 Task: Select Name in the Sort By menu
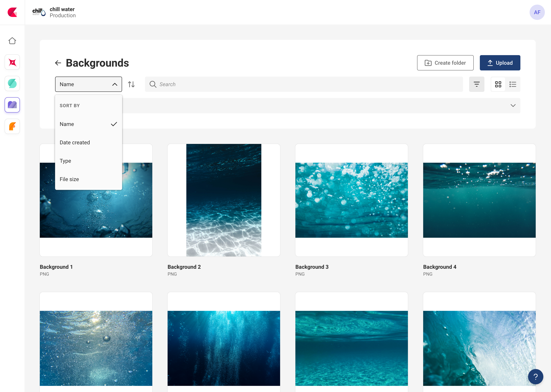pyautogui.click(x=89, y=124)
